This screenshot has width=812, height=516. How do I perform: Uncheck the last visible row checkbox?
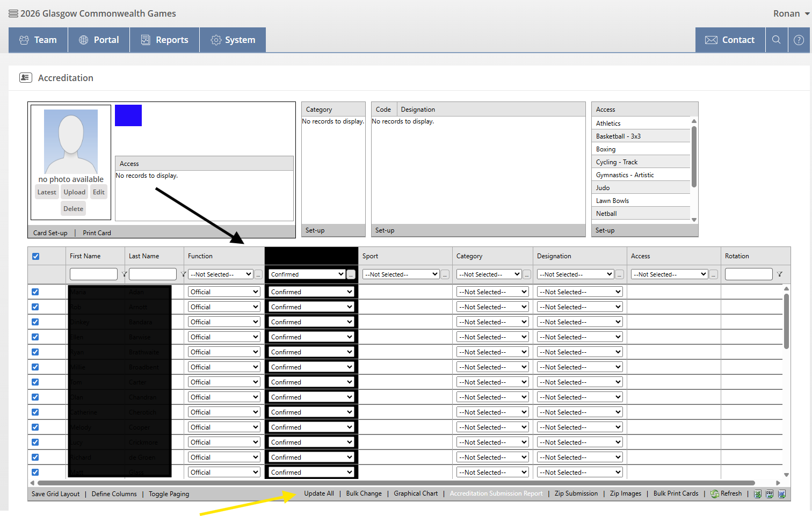(x=35, y=473)
